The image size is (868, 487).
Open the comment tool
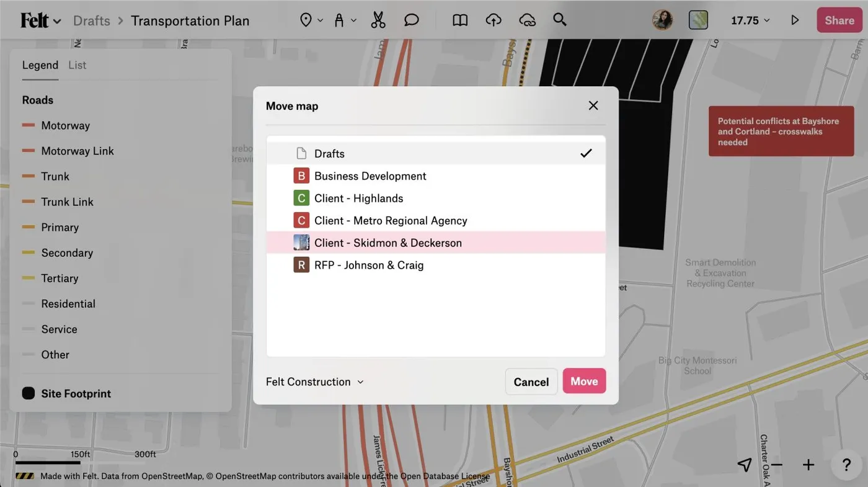click(x=412, y=20)
